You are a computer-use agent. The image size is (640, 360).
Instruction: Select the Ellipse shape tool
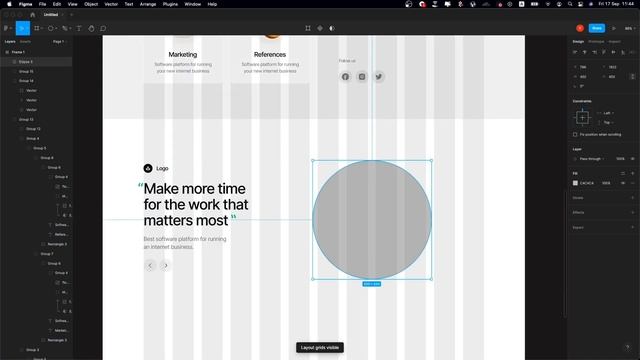51,28
